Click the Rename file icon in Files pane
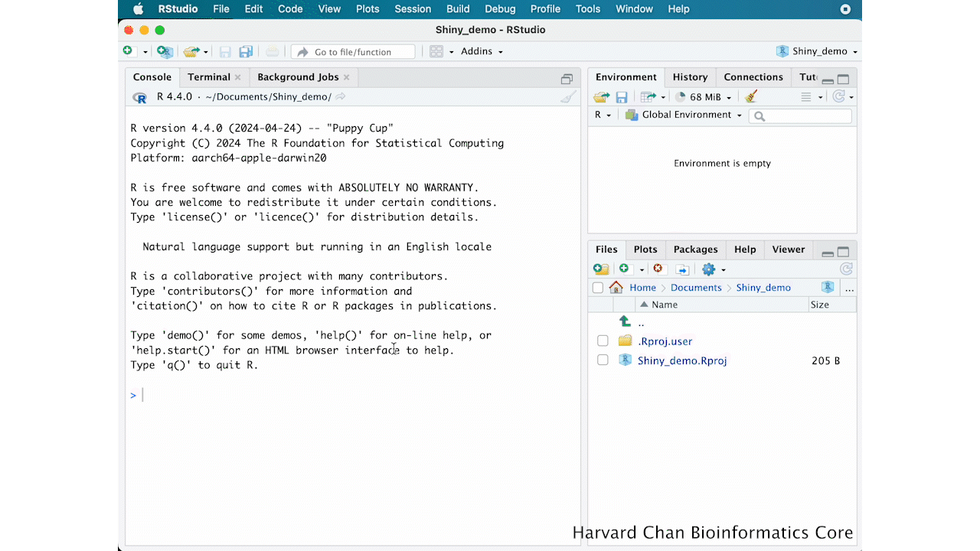The height and width of the screenshot is (551, 980). [x=682, y=269]
